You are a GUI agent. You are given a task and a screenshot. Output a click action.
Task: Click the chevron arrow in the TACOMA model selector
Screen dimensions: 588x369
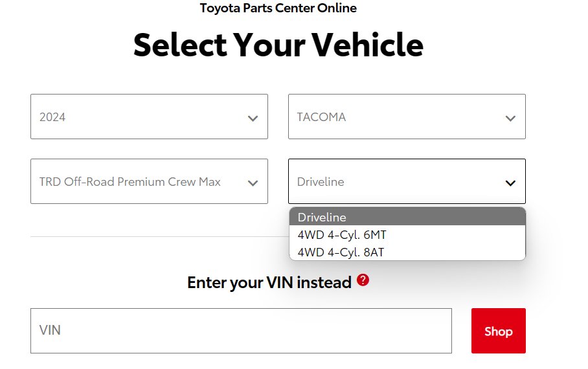point(510,118)
